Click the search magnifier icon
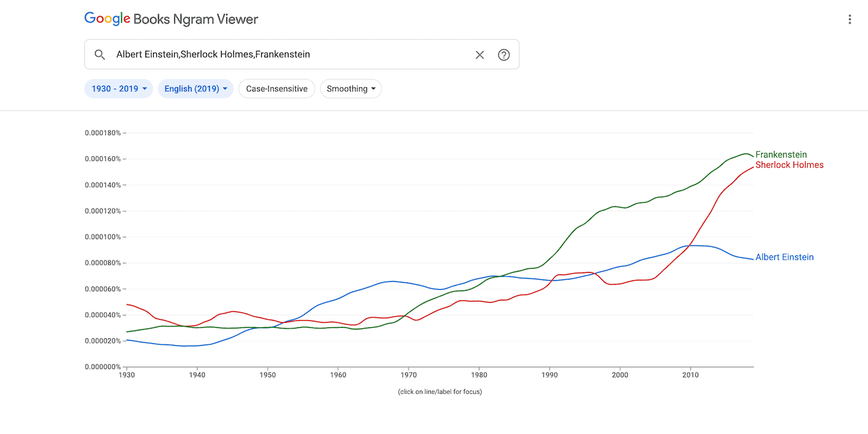Image resolution: width=868 pixels, height=434 pixels. (x=100, y=55)
